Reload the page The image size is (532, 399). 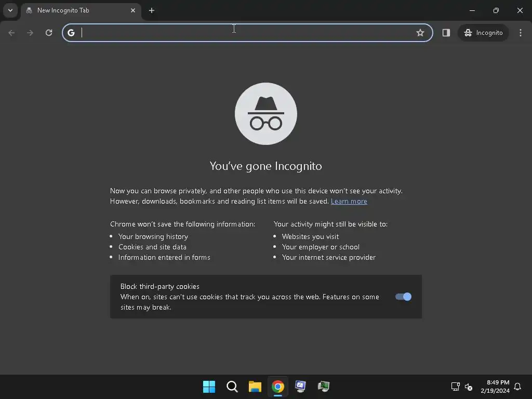[49, 33]
